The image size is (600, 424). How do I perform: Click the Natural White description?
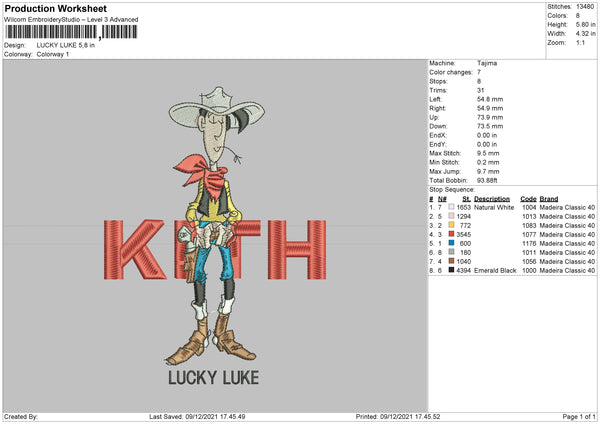[x=494, y=207]
